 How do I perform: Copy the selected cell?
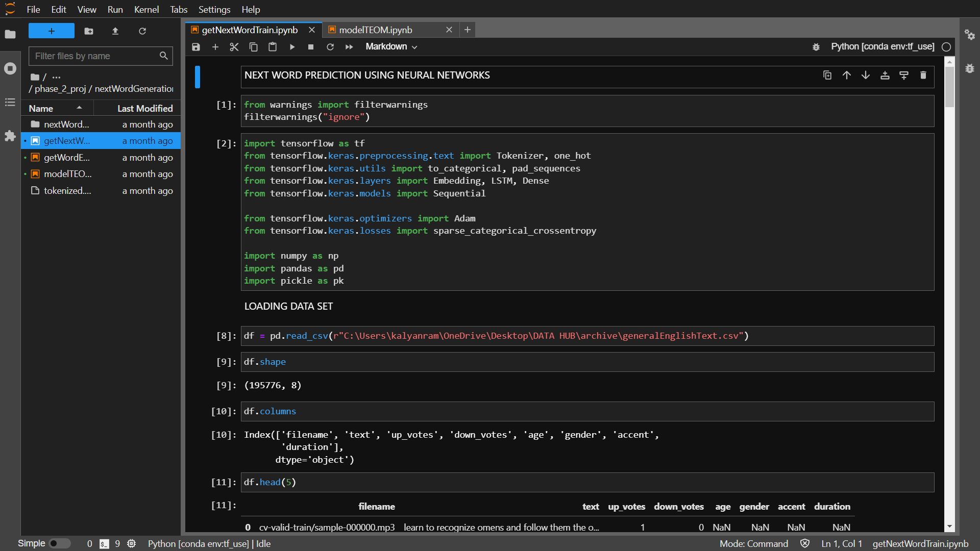pyautogui.click(x=254, y=47)
